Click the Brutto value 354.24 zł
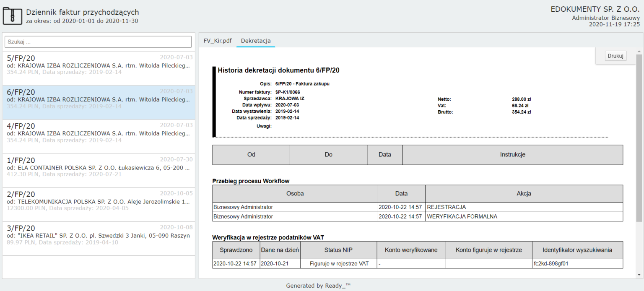Viewport: 644px width, 291px height. tap(522, 112)
